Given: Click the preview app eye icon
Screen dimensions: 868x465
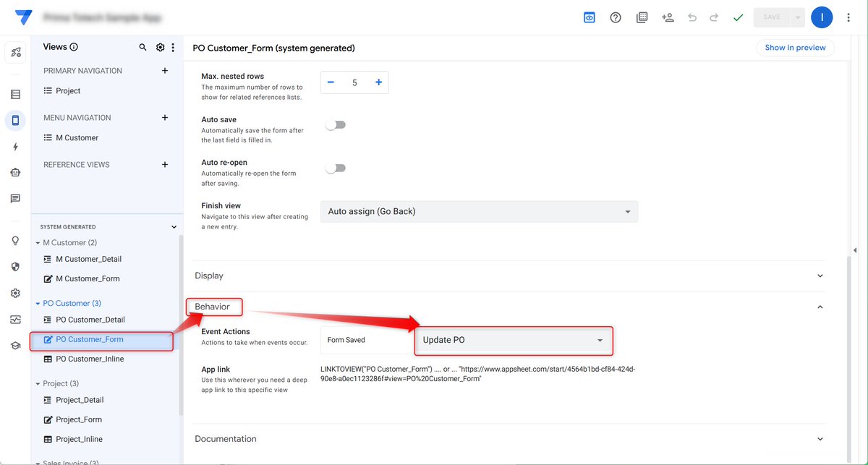Looking at the screenshot, I should pos(590,17).
